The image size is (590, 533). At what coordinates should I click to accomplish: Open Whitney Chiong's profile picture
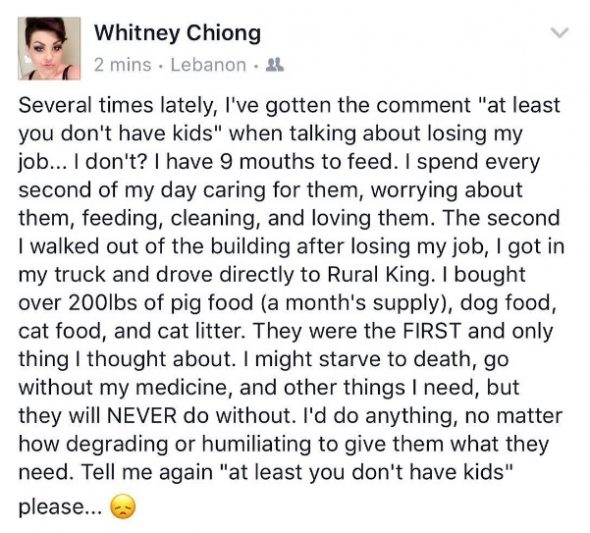click(49, 49)
